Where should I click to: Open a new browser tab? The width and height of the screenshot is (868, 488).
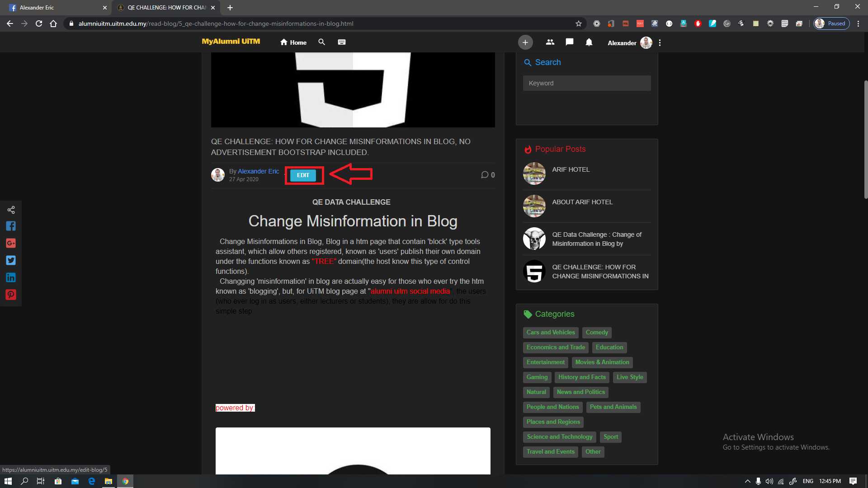230,8
